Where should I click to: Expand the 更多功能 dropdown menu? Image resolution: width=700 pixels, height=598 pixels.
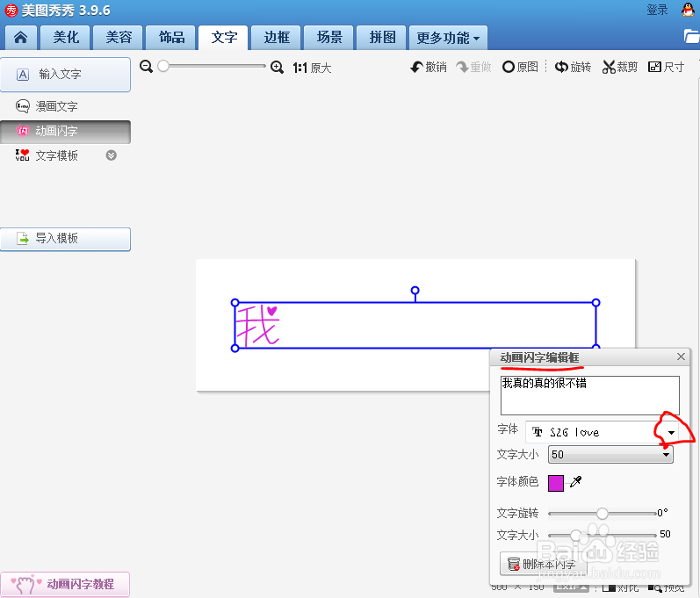(448, 38)
